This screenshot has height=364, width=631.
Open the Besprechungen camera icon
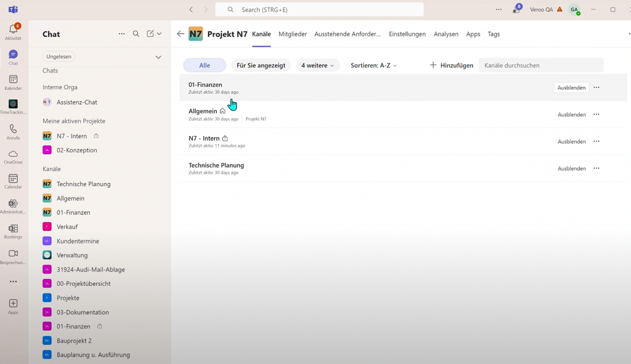point(14,253)
